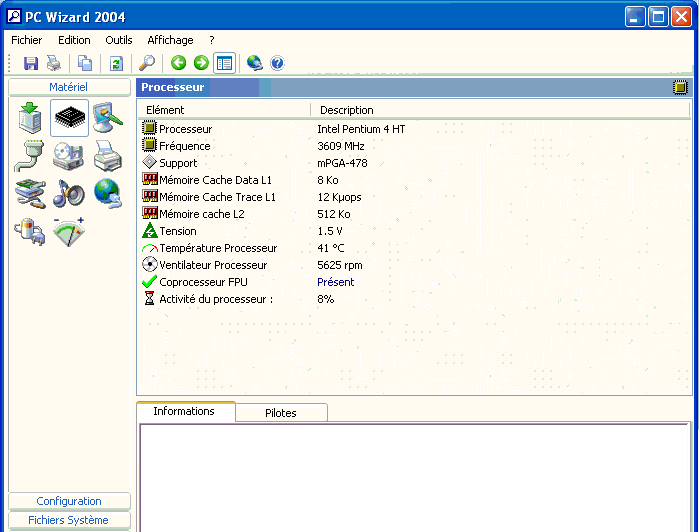
Task: Click inside the Informations text area
Action: [x=415, y=478]
